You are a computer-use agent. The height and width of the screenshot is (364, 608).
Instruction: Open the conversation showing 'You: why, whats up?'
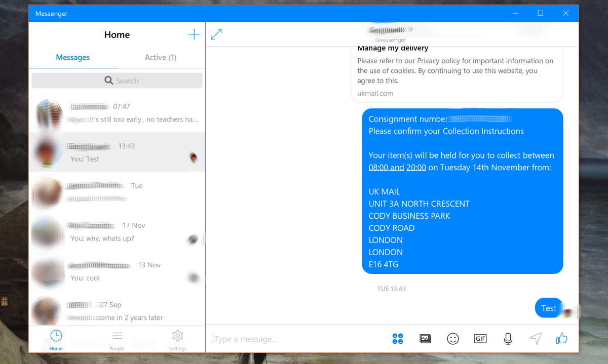tap(117, 232)
